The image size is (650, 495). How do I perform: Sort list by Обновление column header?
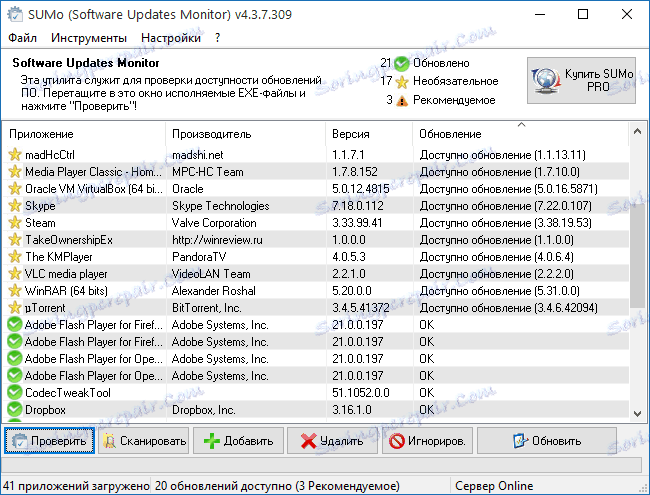(x=521, y=134)
